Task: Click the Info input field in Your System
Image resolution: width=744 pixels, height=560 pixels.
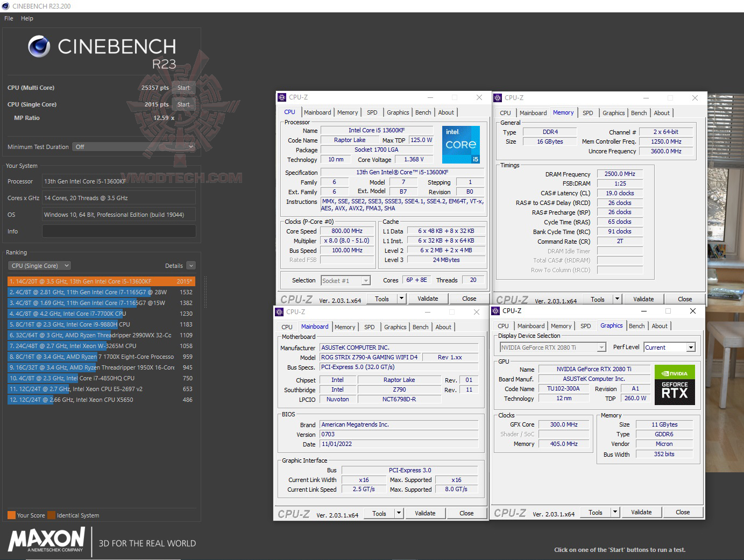Action: 118,231
